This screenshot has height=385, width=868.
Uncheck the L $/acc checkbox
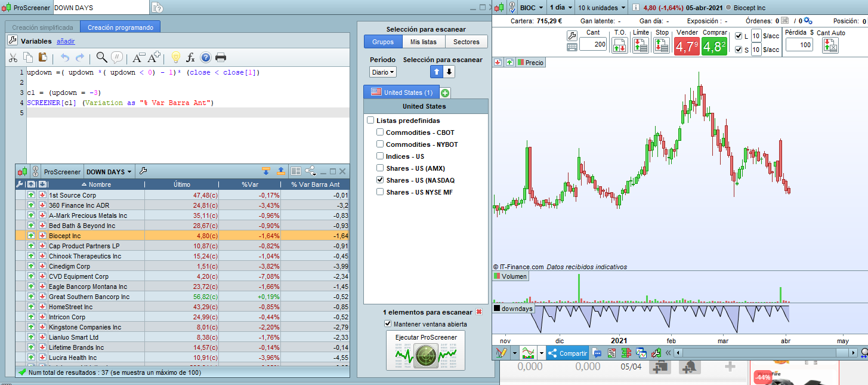(739, 36)
